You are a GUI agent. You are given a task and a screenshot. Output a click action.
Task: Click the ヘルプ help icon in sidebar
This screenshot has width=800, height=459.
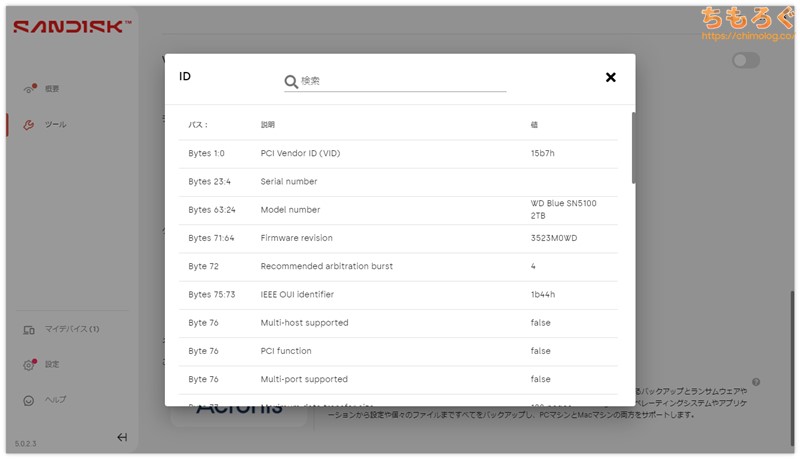(x=29, y=400)
